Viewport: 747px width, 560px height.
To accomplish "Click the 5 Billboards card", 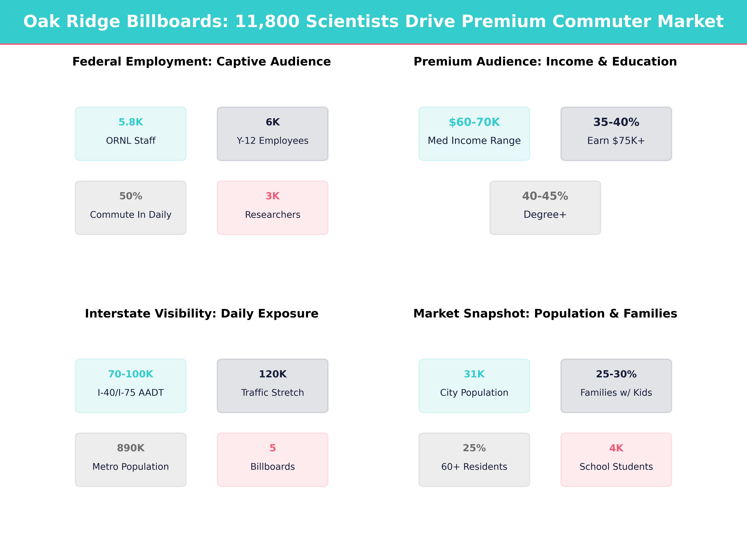I will click(272, 459).
